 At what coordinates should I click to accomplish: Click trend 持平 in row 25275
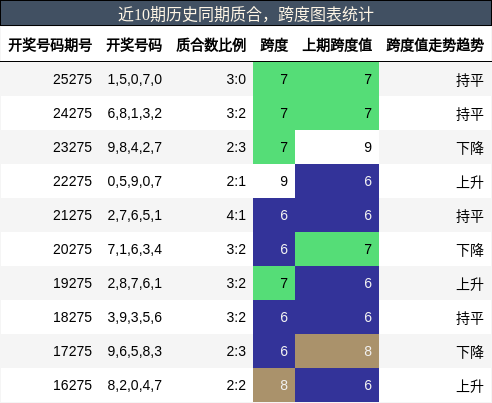(x=470, y=80)
